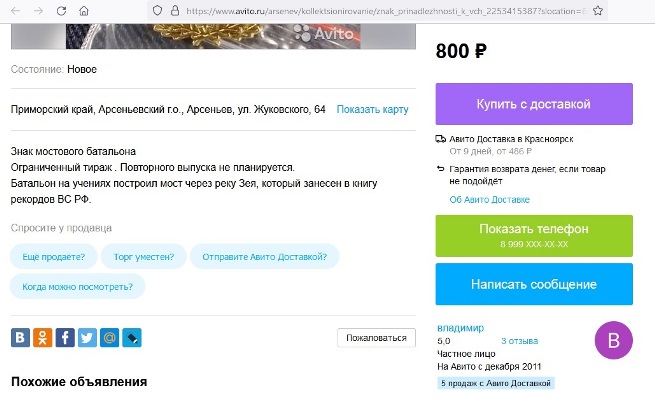Go to the browser home page
The image size is (655, 400).
84,10
